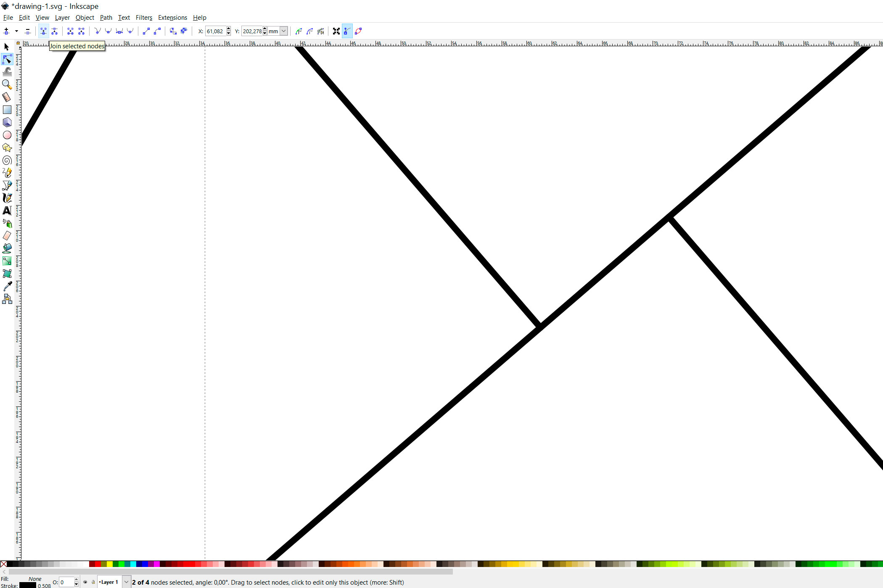The height and width of the screenshot is (588, 883).
Task: Expand the Layer 1 dropdown
Action: 126,582
